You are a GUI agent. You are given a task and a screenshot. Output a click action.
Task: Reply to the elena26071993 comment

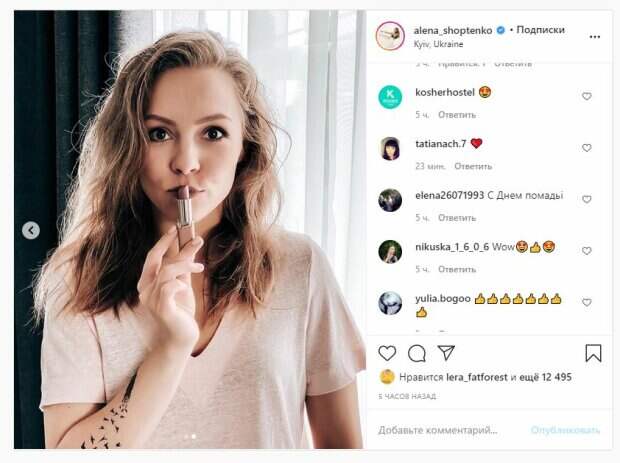coord(457,218)
